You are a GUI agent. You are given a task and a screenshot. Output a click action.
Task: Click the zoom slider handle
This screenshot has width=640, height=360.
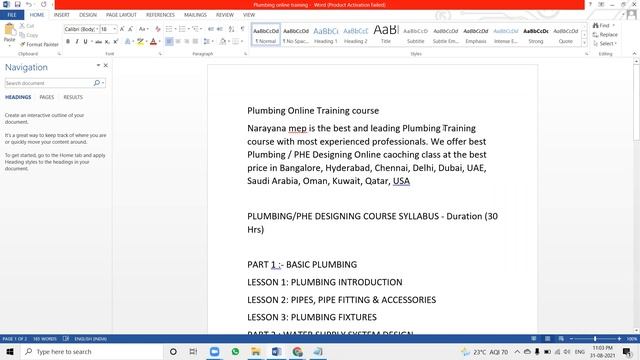click(x=595, y=339)
